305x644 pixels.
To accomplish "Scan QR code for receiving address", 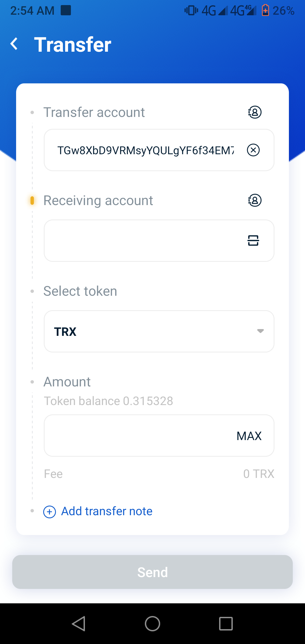I will click(x=253, y=241).
